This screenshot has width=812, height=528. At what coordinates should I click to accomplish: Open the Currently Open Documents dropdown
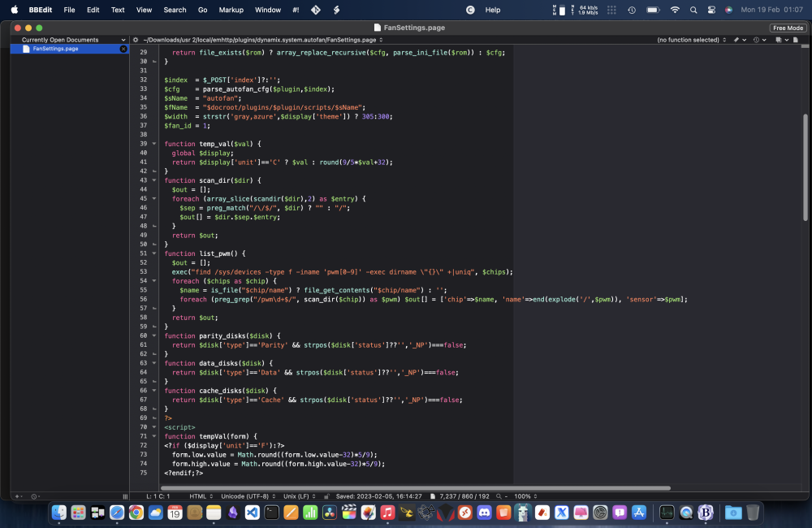pyautogui.click(x=72, y=40)
